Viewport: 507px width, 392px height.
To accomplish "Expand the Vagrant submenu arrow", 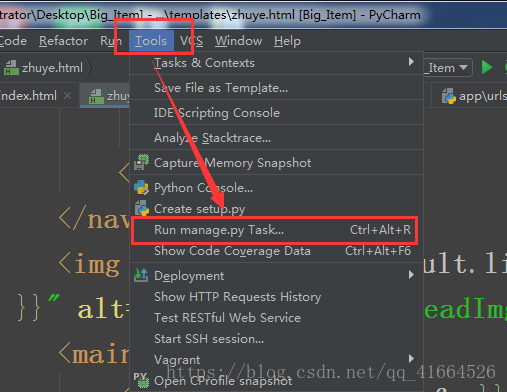I will click(411, 359).
